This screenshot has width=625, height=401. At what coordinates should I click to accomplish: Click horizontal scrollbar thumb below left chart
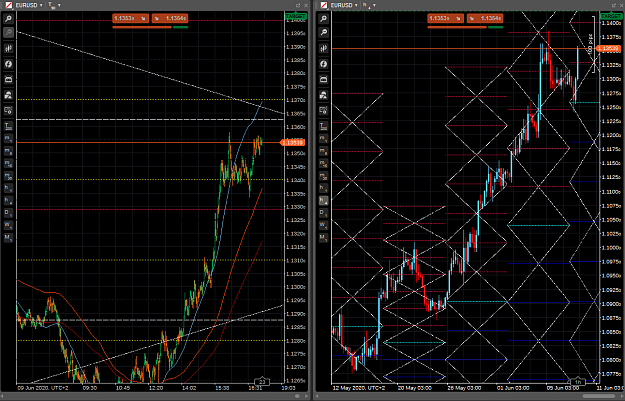point(297,396)
